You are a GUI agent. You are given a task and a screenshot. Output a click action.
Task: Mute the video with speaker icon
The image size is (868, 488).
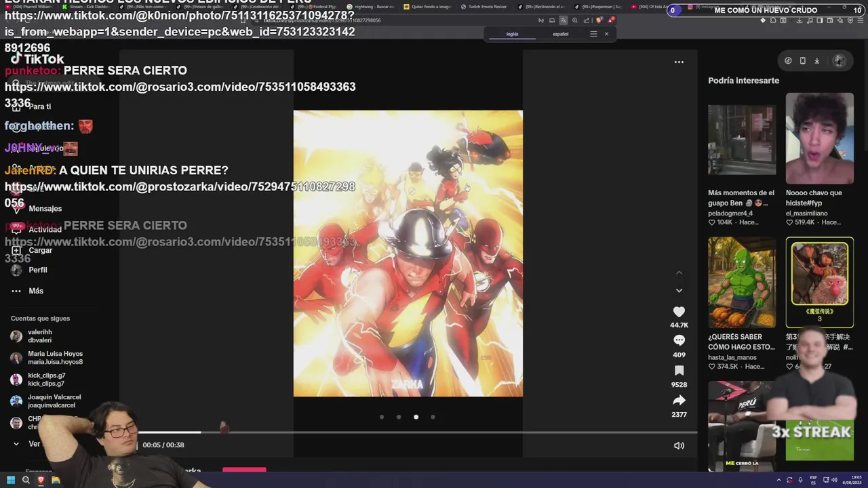click(x=679, y=445)
